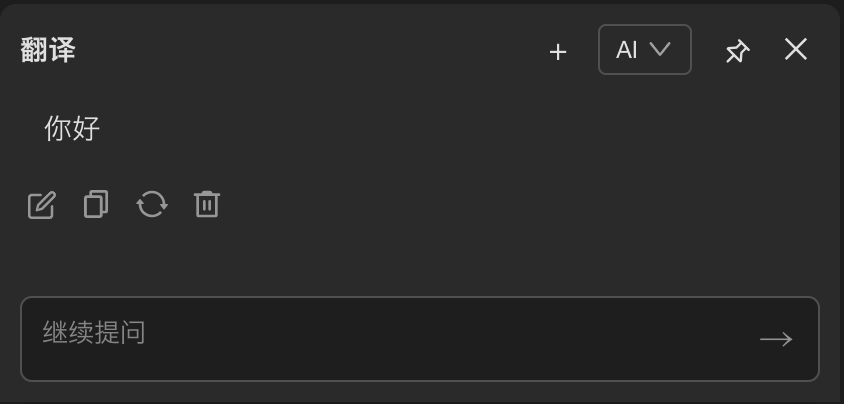Click the plus icon to add new

click(x=558, y=51)
